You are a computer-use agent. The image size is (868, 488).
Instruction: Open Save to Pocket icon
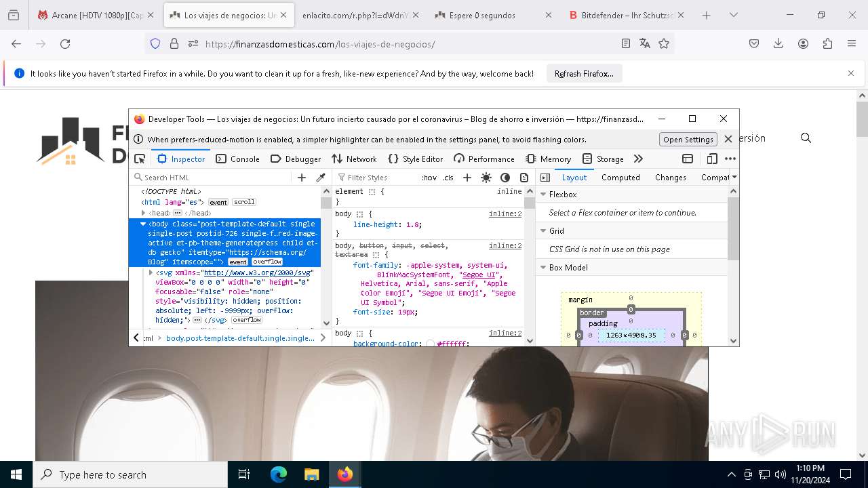[x=754, y=43]
